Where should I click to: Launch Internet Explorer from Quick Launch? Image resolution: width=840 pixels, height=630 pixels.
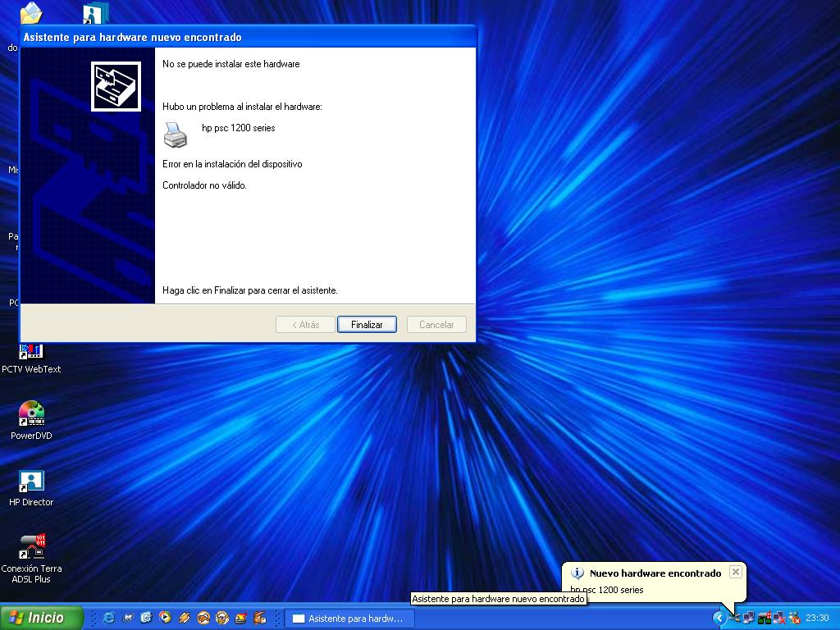[x=108, y=618]
